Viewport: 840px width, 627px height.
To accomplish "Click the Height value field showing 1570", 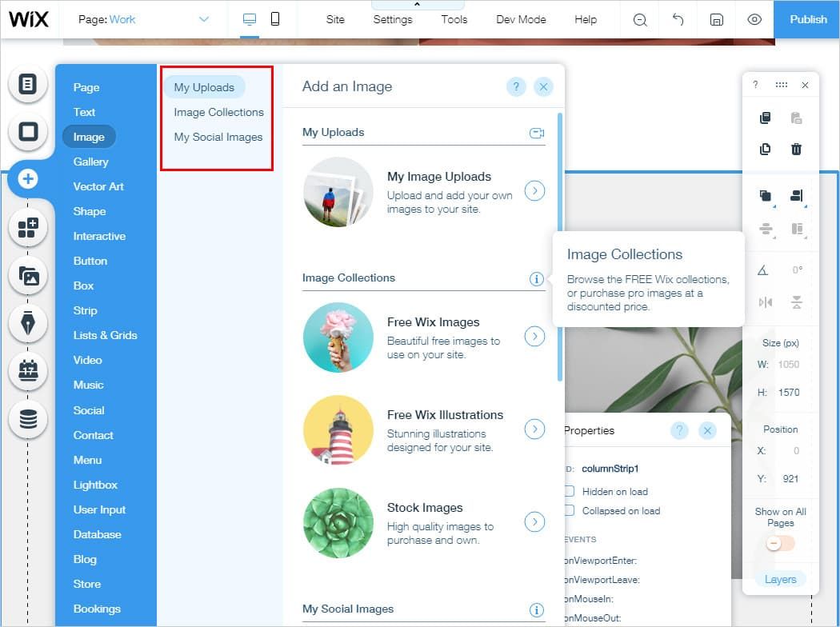I will (x=789, y=393).
